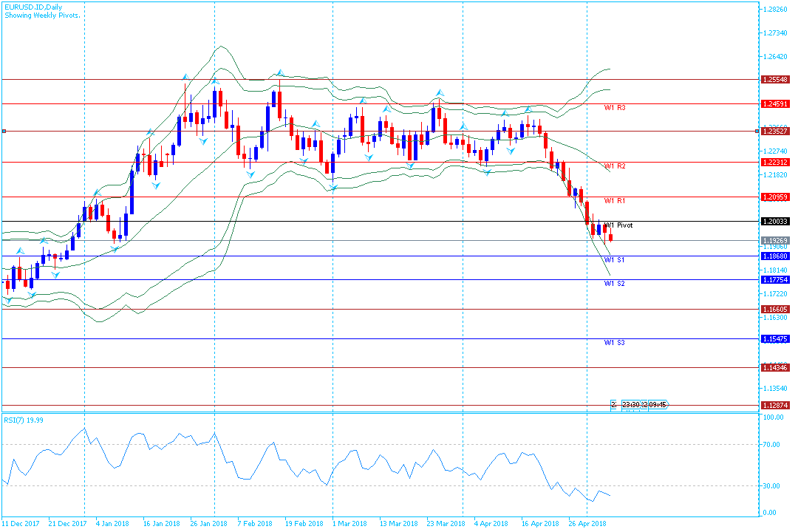Screen dimensions: 798x532
Task: Click the 1.24591 price level tag
Action: [775, 104]
